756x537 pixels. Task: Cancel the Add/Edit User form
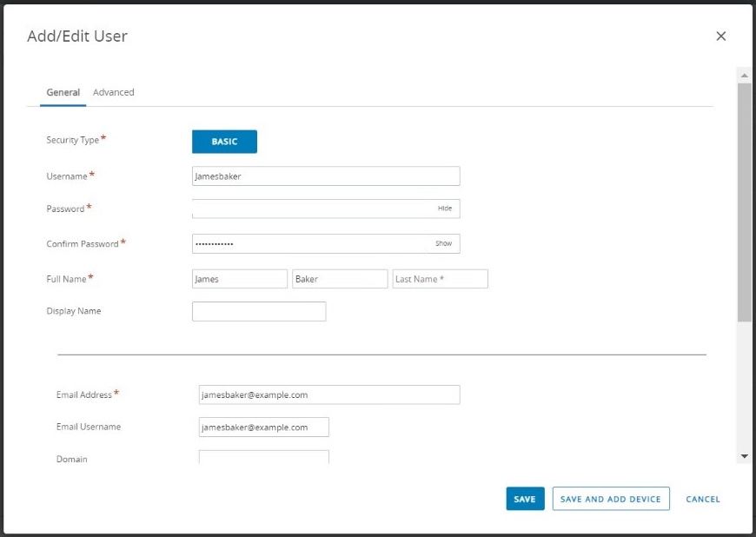(702, 499)
